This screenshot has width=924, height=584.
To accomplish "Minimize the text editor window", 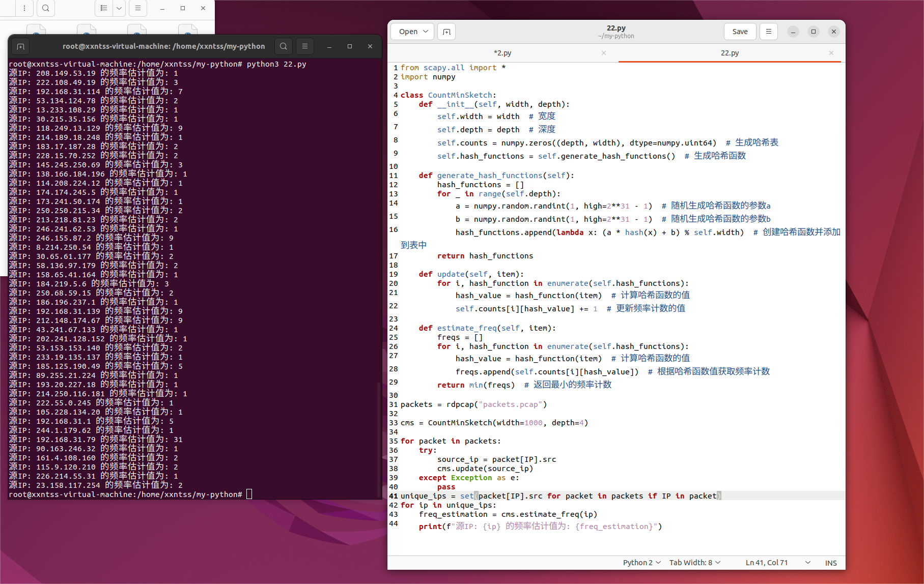I will (793, 32).
